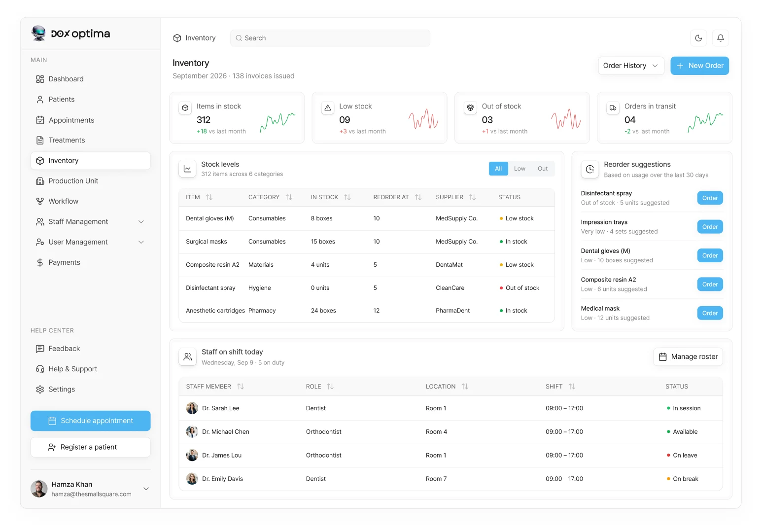
Task: Open notifications bell icon
Action: 720,38
